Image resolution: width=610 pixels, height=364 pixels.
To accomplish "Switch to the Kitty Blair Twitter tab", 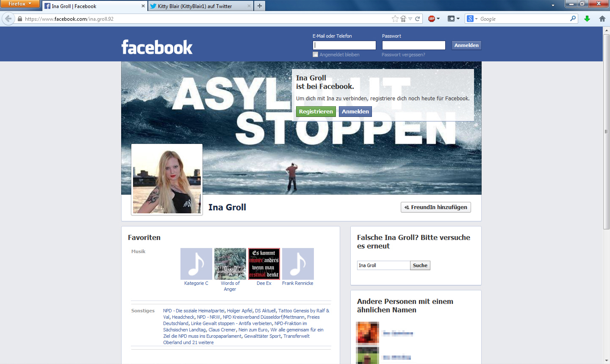I will pos(195,6).
